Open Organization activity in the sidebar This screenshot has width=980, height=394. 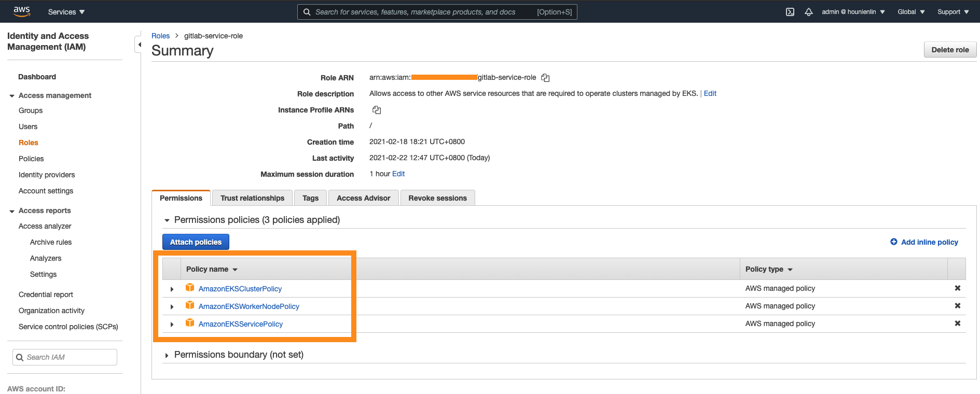click(x=51, y=311)
